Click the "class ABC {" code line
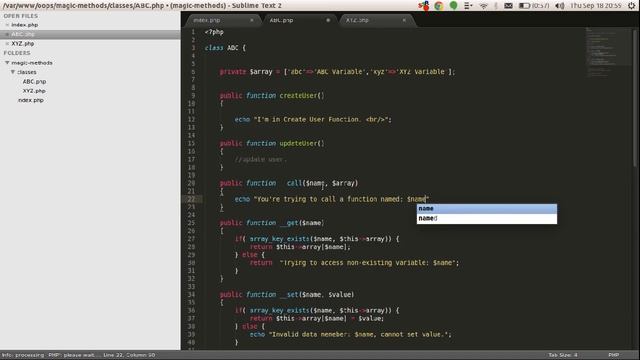 (225, 48)
